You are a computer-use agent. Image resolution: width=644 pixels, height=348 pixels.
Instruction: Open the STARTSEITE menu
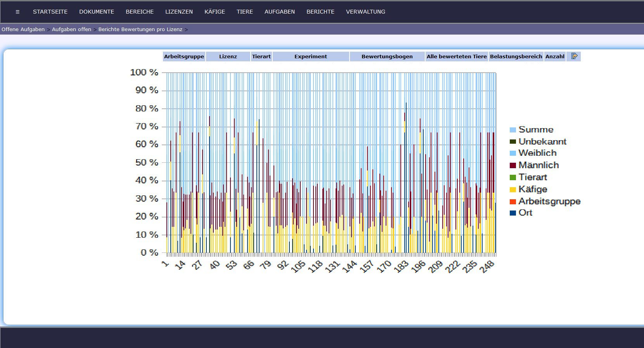(50, 12)
